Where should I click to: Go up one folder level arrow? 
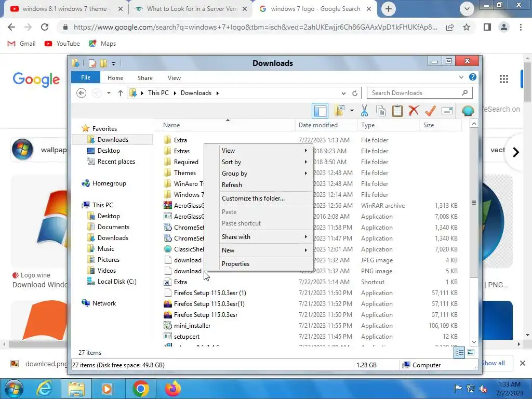tap(120, 93)
